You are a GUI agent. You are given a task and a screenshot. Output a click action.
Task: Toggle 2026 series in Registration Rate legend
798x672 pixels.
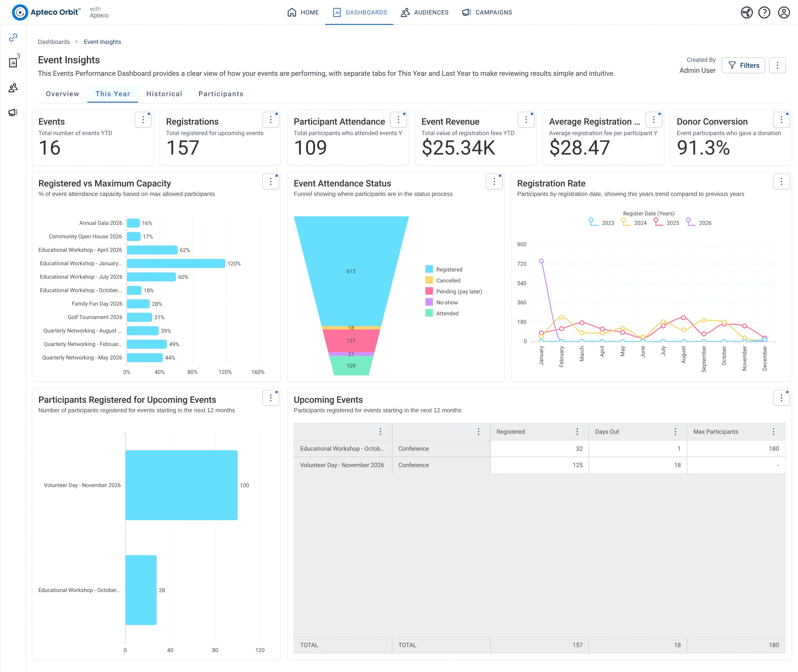(699, 222)
